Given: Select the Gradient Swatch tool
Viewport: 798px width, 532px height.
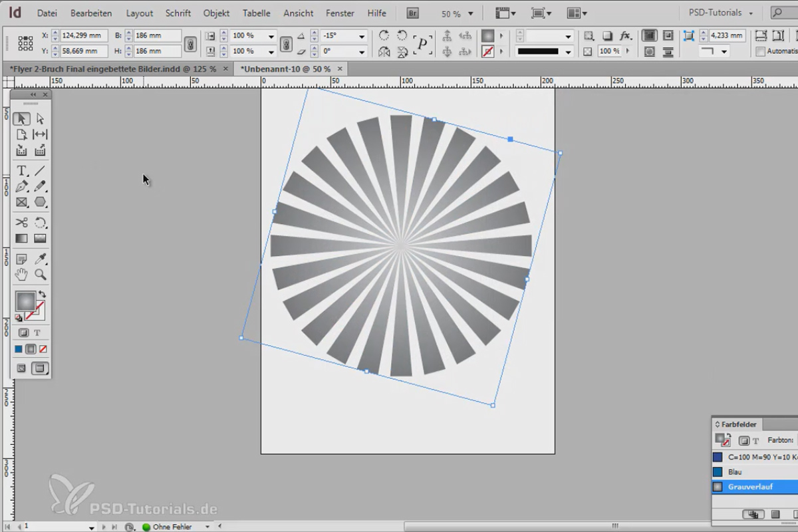Looking at the screenshot, I should [22, 239].
